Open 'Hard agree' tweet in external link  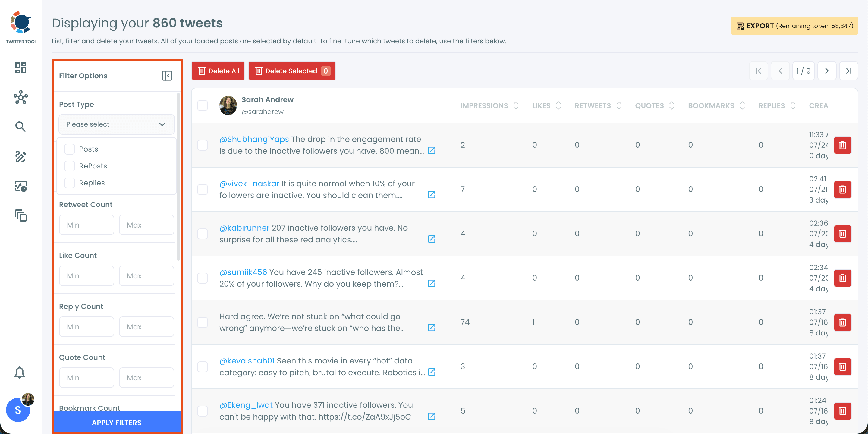click(x=431, y=328)
